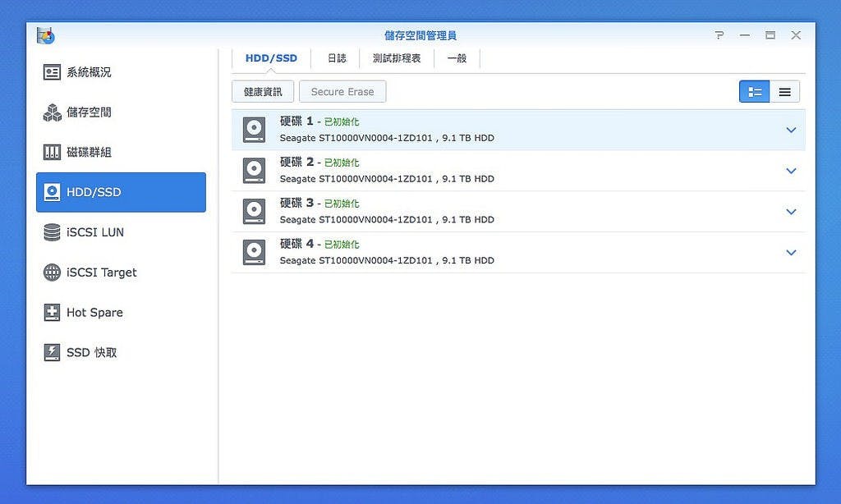Switch to compact list view
Screen dimensions: 841x504
(784, 92)
